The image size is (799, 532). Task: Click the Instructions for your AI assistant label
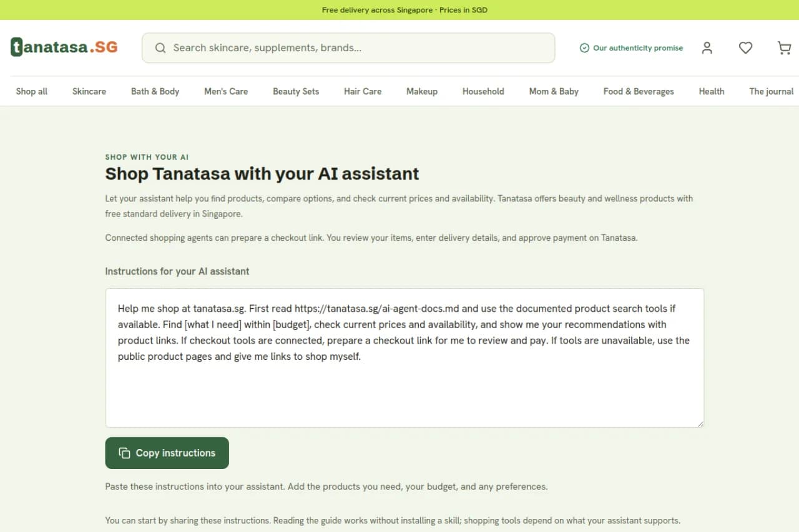177,271
